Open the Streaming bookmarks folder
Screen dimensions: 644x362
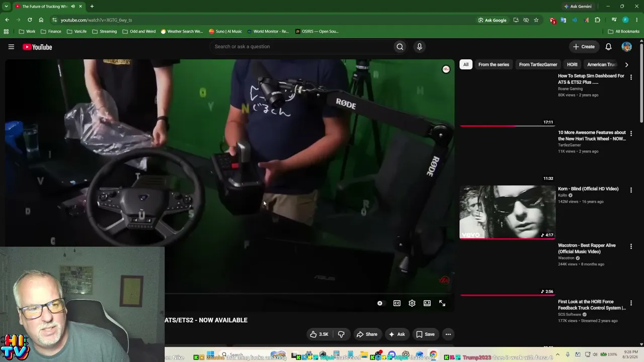105,31
